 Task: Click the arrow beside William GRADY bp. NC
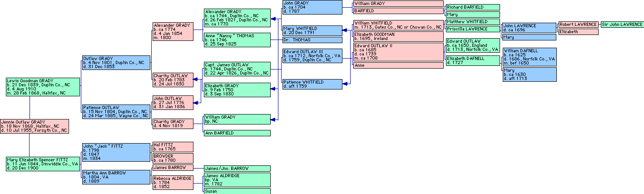(273, 119)
